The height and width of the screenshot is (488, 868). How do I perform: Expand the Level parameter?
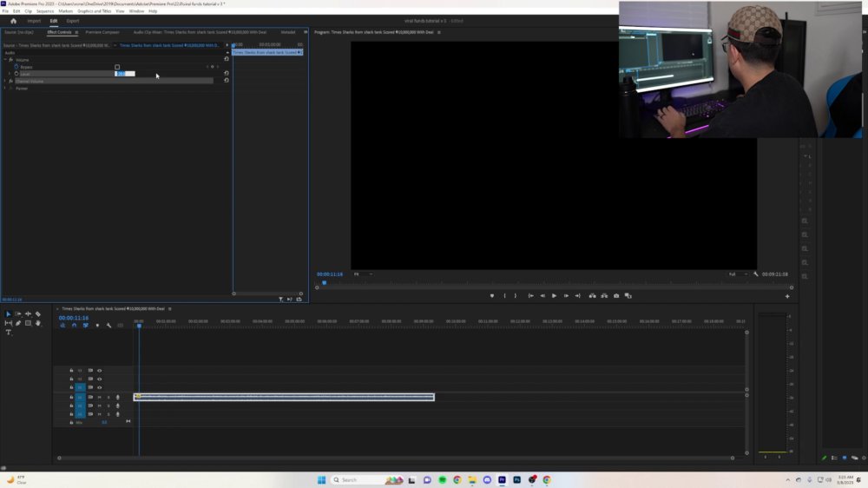click(10, 74)
